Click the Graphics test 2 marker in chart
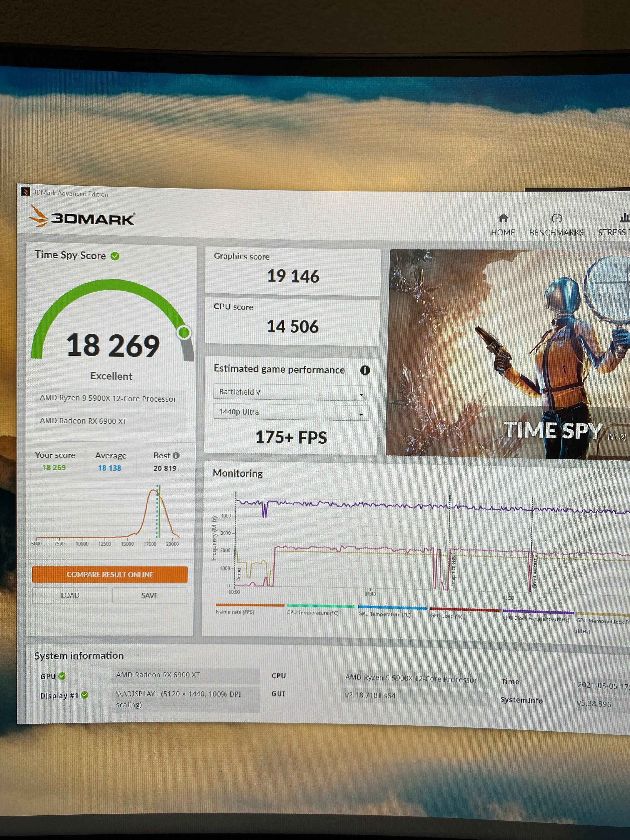 535,571
